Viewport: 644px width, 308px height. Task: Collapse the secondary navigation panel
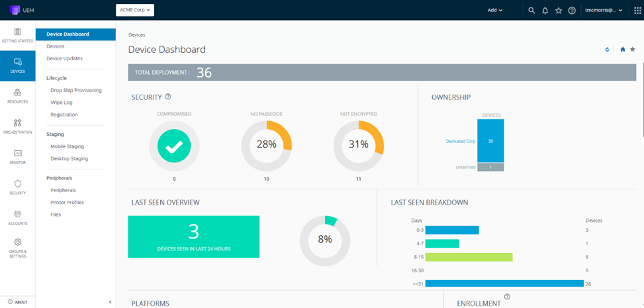[x=109, y=302]
